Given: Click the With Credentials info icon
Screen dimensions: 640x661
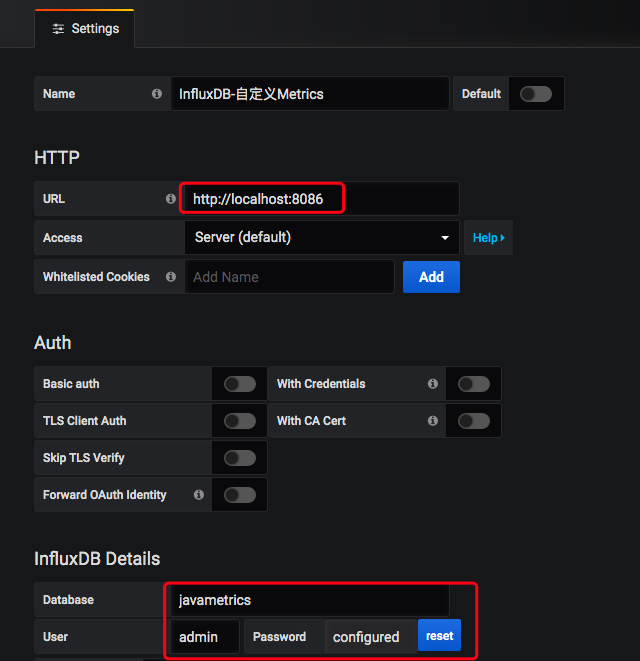Looking at the screenshot, I should click(432, 384).
